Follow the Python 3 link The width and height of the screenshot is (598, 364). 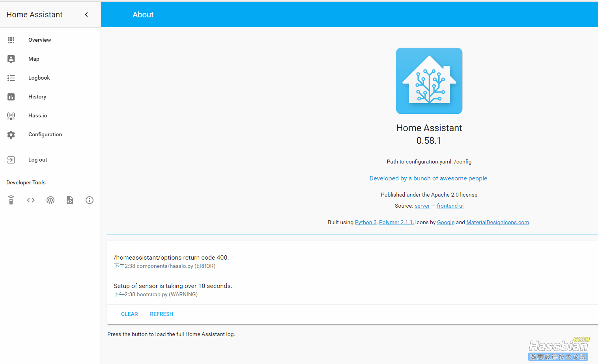[366, 223]
